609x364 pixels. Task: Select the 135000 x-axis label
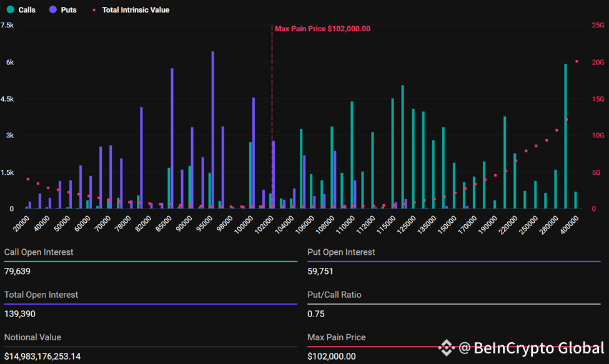click(x=427, y=225)
